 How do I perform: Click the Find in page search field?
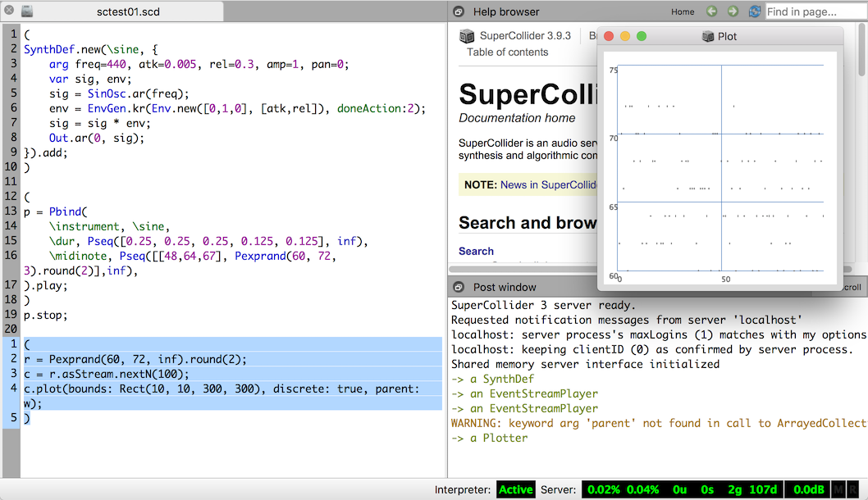(x=815, y=11)
